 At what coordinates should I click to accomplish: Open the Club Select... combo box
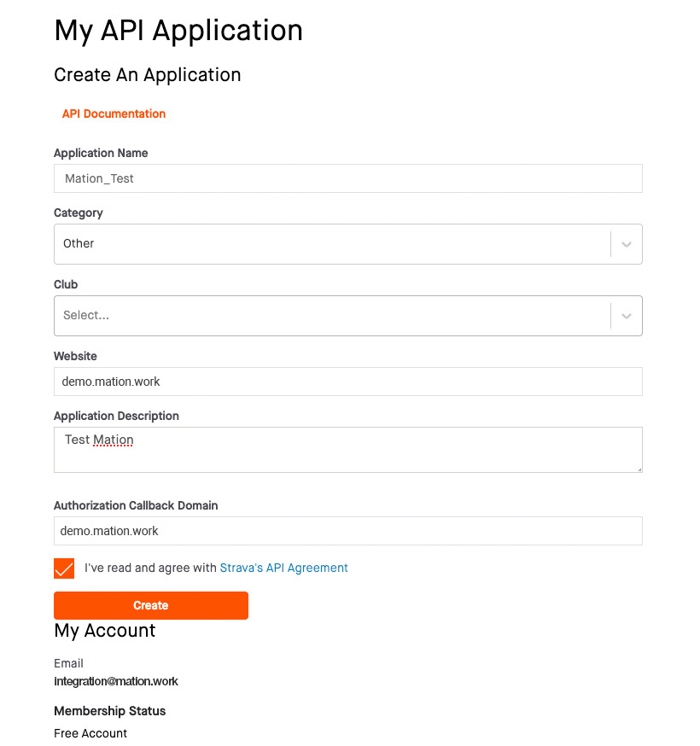point(347,316)
